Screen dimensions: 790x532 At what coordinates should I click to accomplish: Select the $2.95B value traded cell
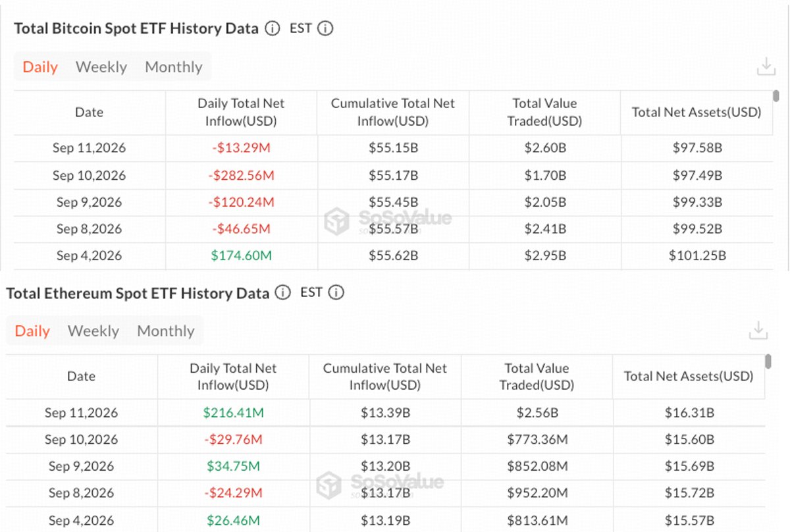[545, 255]
